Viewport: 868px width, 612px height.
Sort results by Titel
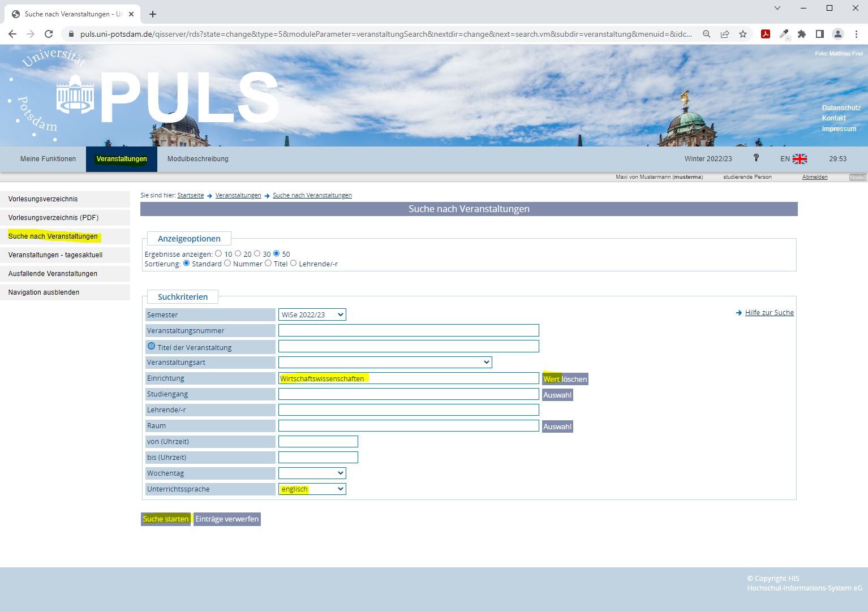268,264
